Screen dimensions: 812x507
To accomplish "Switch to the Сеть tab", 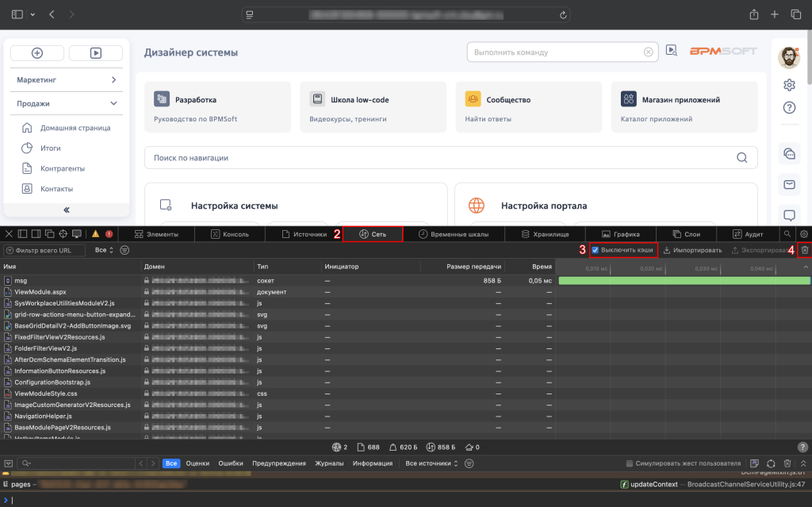I will pos(373,234).
